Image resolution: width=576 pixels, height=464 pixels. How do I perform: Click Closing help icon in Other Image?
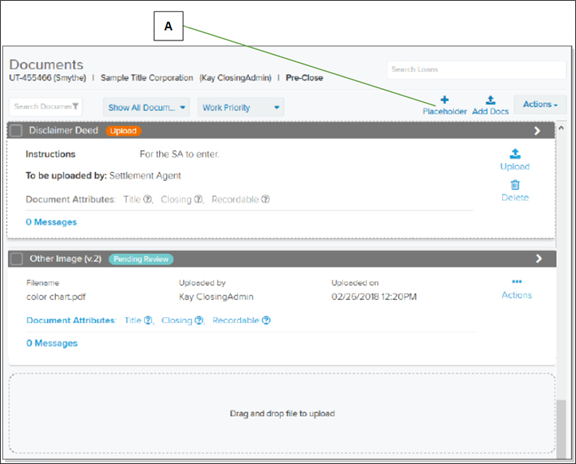point(199,320)
